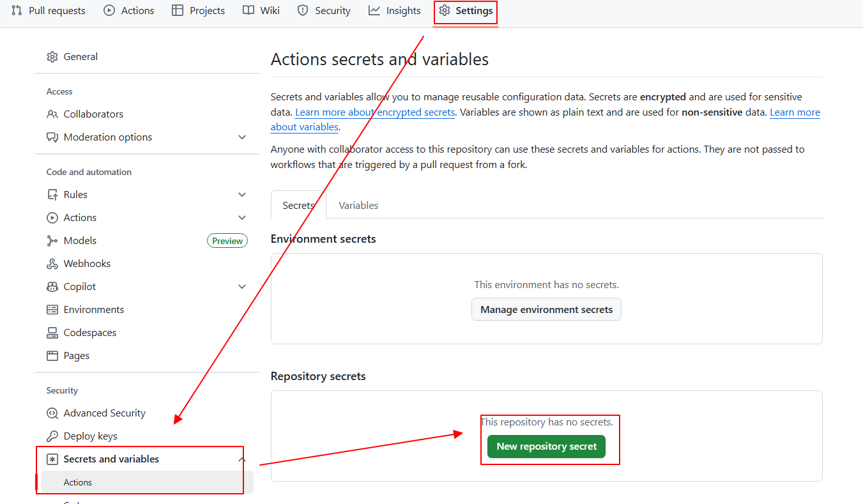
Task: Open the Wiki tab in repository nav
Action: point(261,11)
